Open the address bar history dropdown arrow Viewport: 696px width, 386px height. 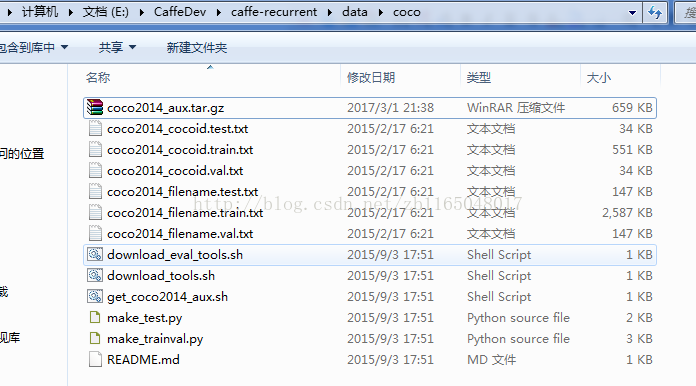[x=633, y=13]
